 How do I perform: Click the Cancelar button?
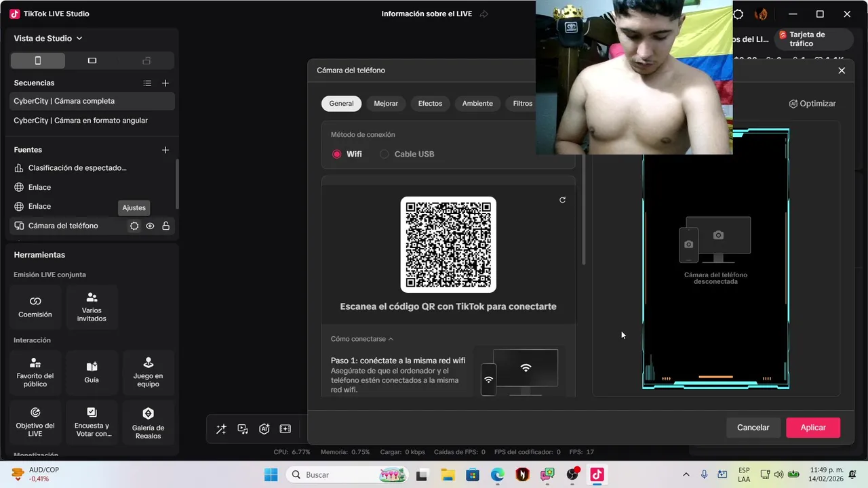pos(753,428)
